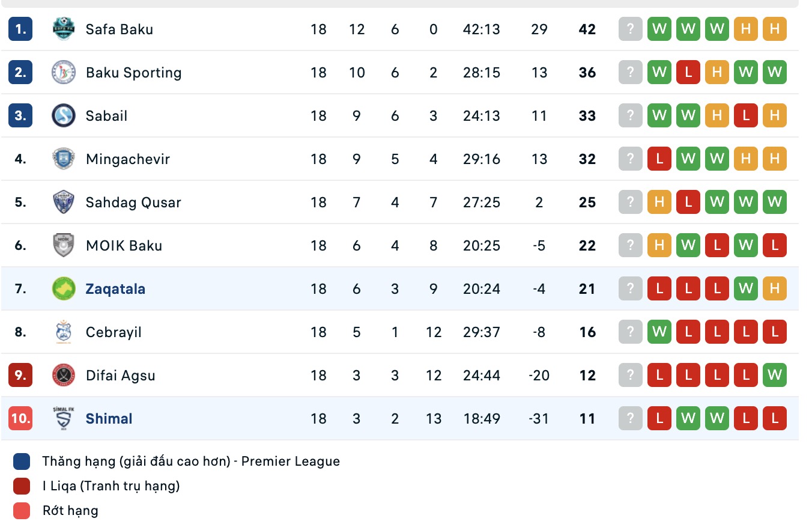Image resolution: width=812 pixels, height=530 pixels.
Task: Click Cebrayil's green W form badge
Action: 659,332
